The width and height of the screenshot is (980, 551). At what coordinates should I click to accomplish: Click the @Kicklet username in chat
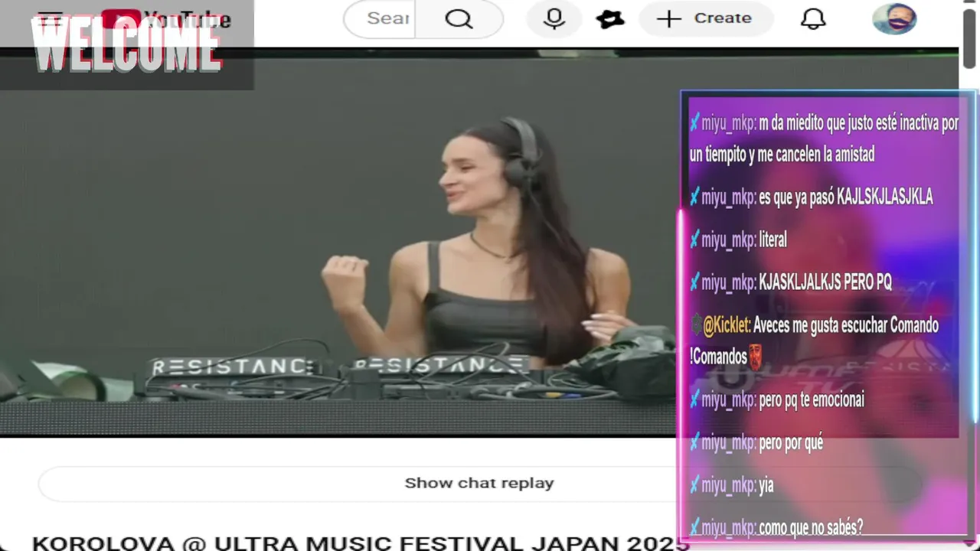coord(727,326)
